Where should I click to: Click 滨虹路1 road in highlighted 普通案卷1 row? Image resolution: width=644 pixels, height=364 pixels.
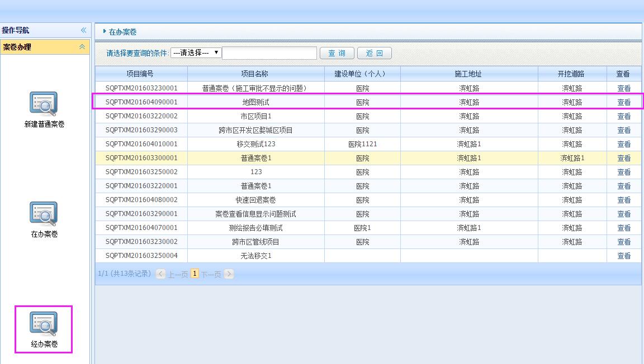coord(572,158)
